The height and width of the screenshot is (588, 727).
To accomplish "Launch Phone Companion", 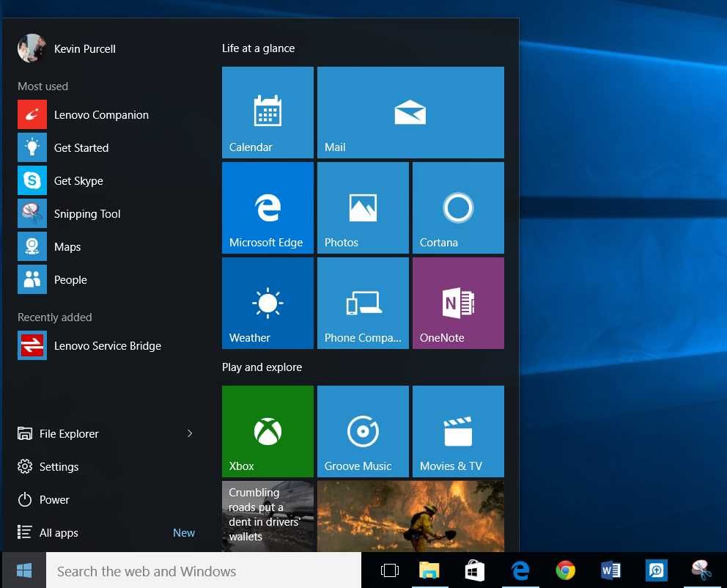I will tap(362, 303).
